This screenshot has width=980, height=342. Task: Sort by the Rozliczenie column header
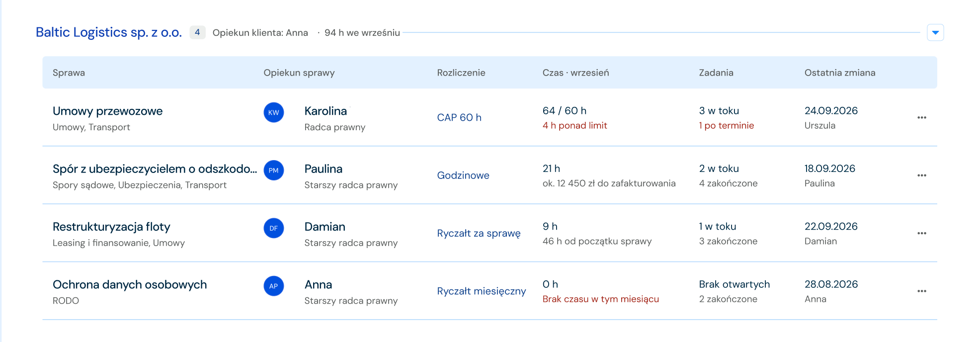click(x=461, y=73)
